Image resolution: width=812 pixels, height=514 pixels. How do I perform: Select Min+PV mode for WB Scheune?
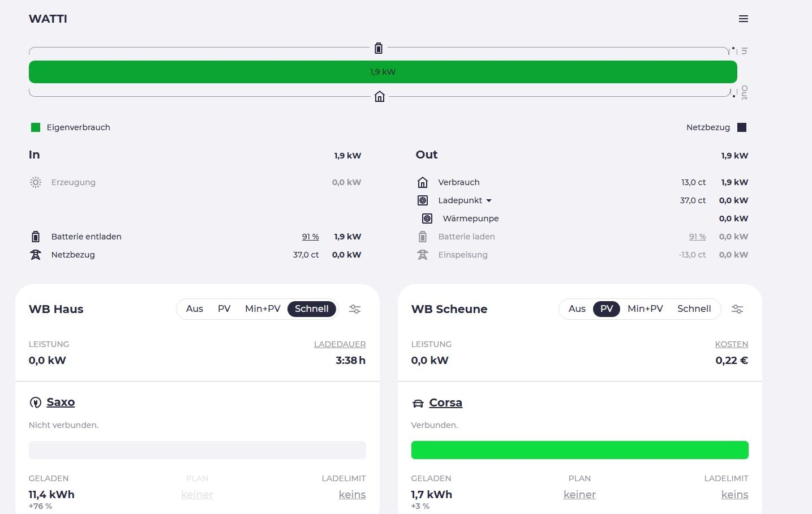[x=645, y=309]
